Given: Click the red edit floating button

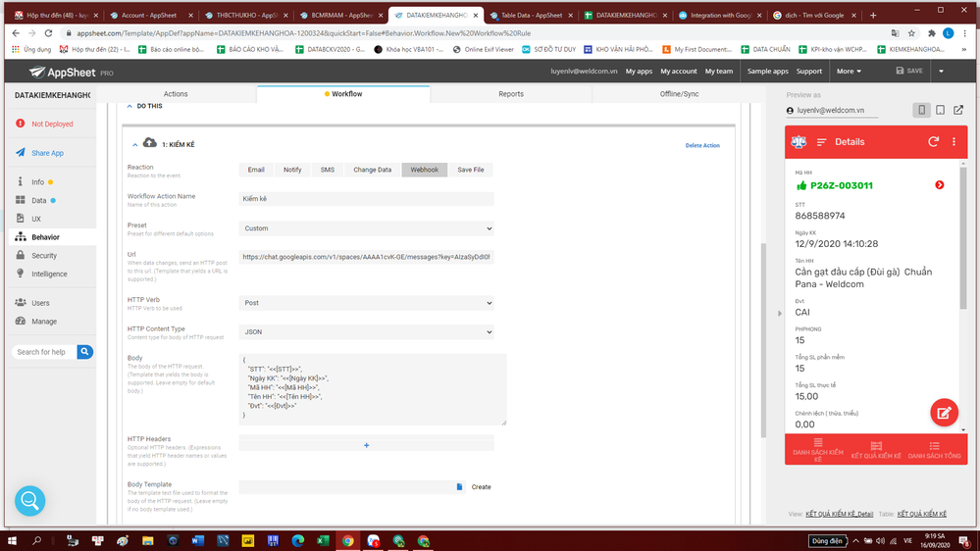Looking at the screenshot, I should pos(944,413).
